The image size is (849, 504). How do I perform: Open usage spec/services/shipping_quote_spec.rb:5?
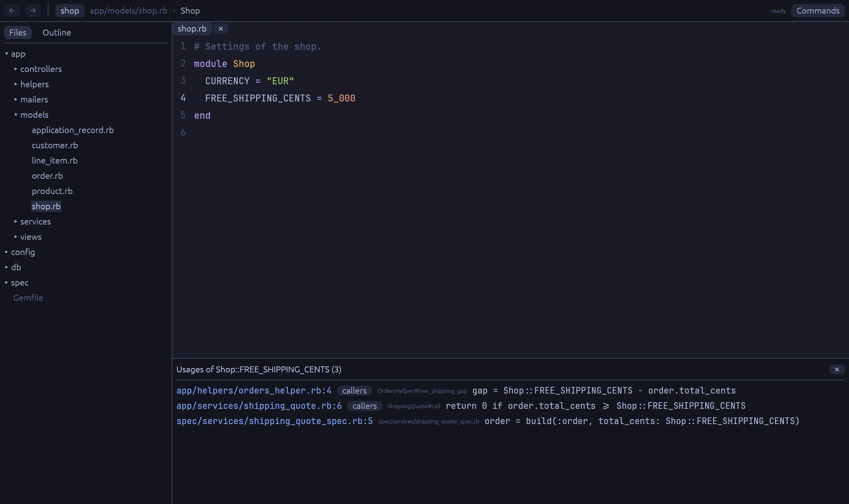[274, 421]
